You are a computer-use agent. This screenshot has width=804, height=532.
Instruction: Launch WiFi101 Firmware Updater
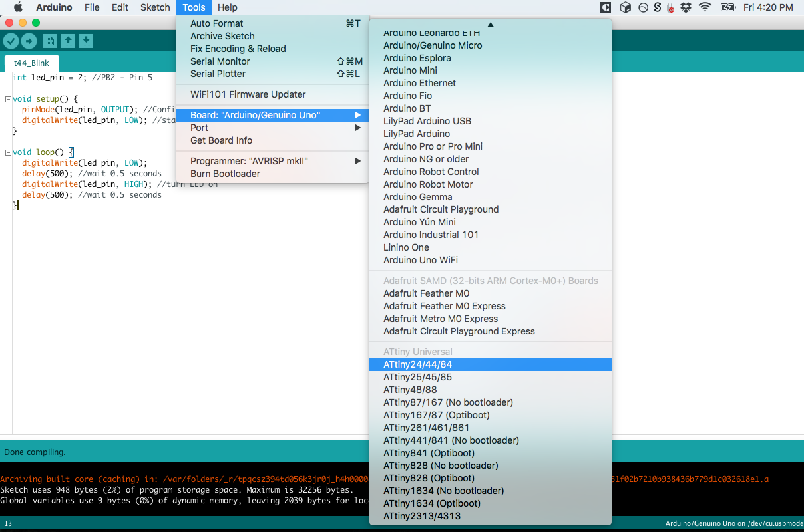click(273, 94)
